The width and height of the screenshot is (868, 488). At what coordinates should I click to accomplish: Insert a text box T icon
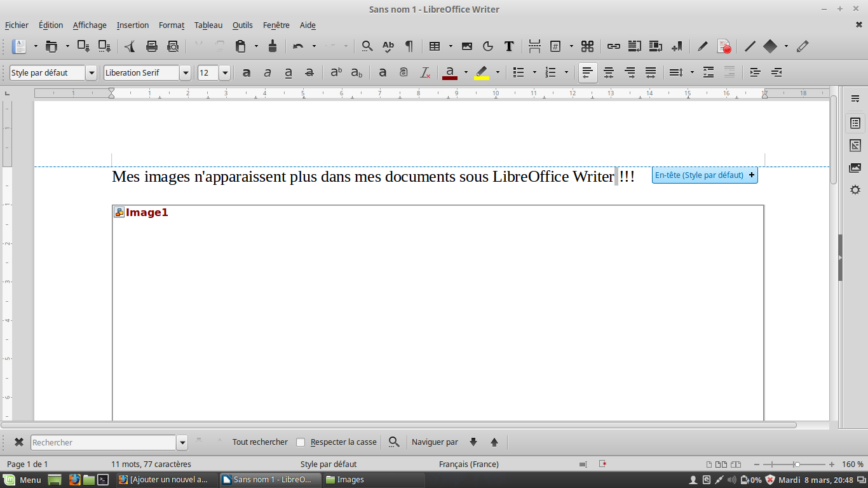509,46
